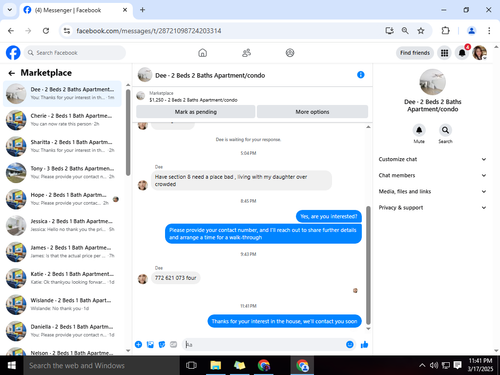The width and height of the screenshot is (500, 375).
Task: Open James conversation in chat list
Action: pyautogui.click(x=62, y=252)
